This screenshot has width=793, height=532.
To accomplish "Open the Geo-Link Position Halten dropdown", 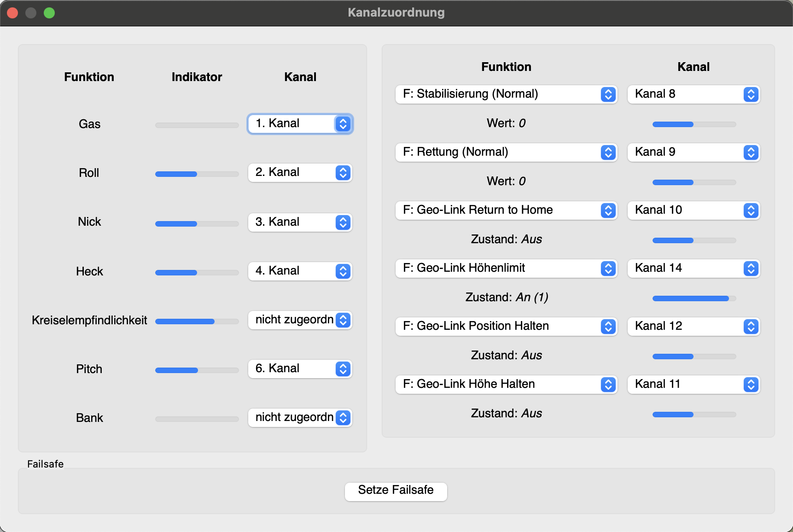I will pos(506,326).
